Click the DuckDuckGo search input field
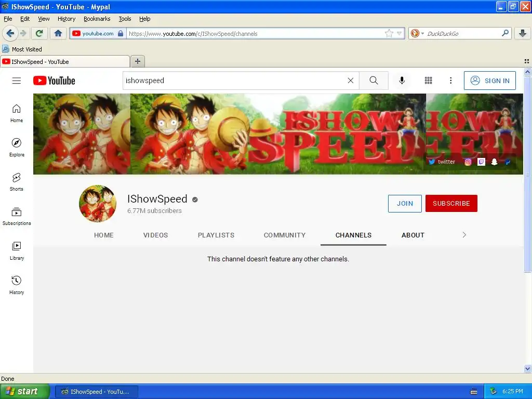The image size is (532, 399). point(463,33)
